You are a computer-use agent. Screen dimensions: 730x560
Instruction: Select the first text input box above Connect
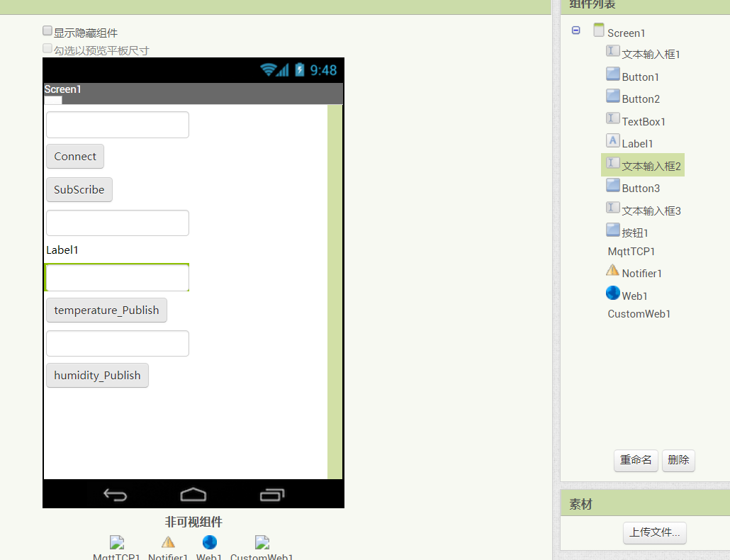coord(118,125)
